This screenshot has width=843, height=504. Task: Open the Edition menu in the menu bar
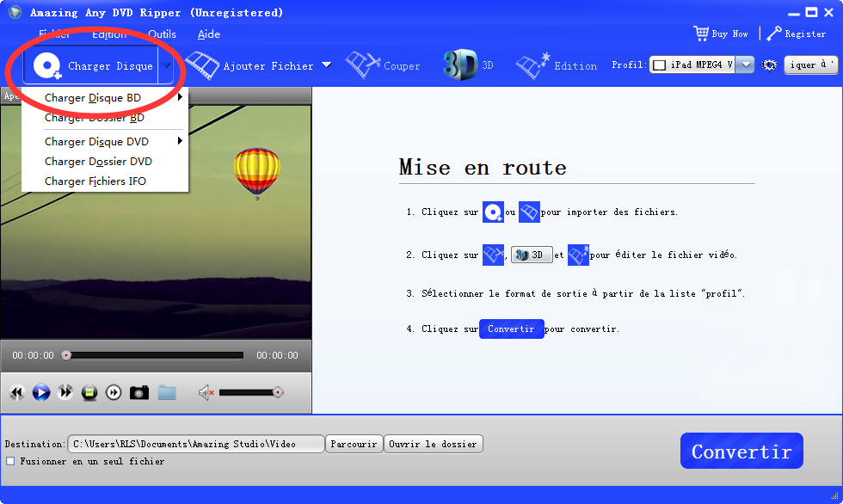pyautogui.click(x=109, y=34)
